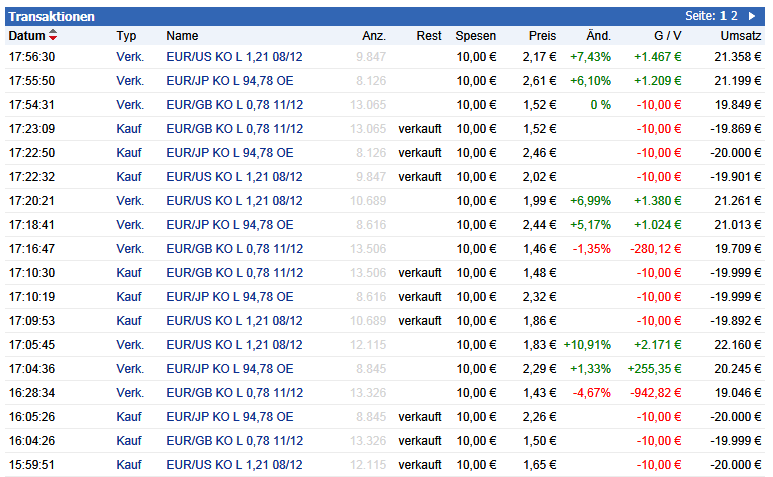Open EUR/GB KO L link at 16:04:26
This screenshot has width=773, height=477.
click(x=235, y=441)
